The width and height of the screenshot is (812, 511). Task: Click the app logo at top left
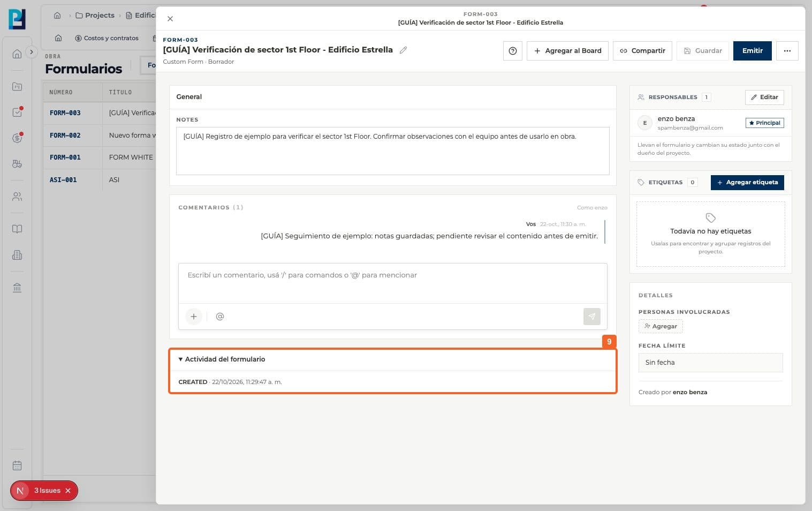tap(17, 19)
